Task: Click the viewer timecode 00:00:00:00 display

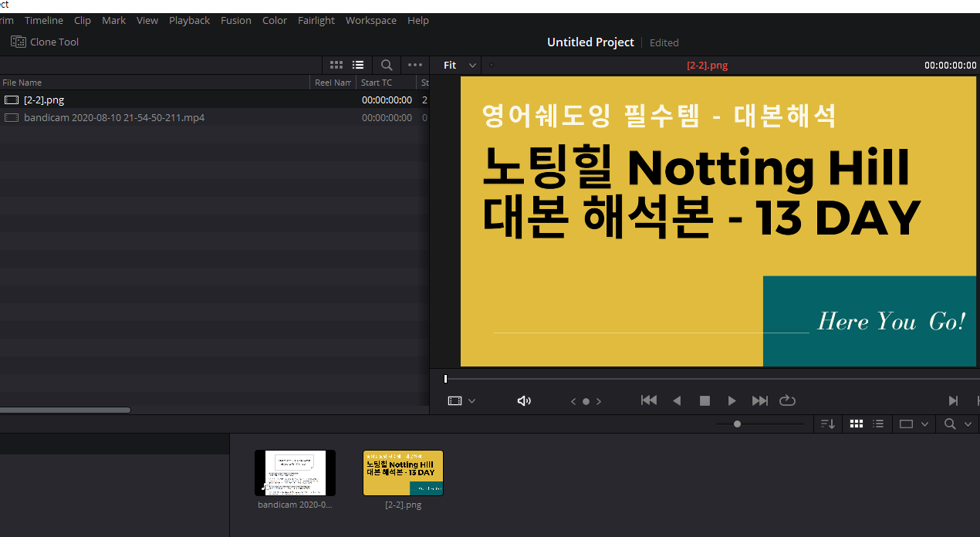Action: pos(950,66)
